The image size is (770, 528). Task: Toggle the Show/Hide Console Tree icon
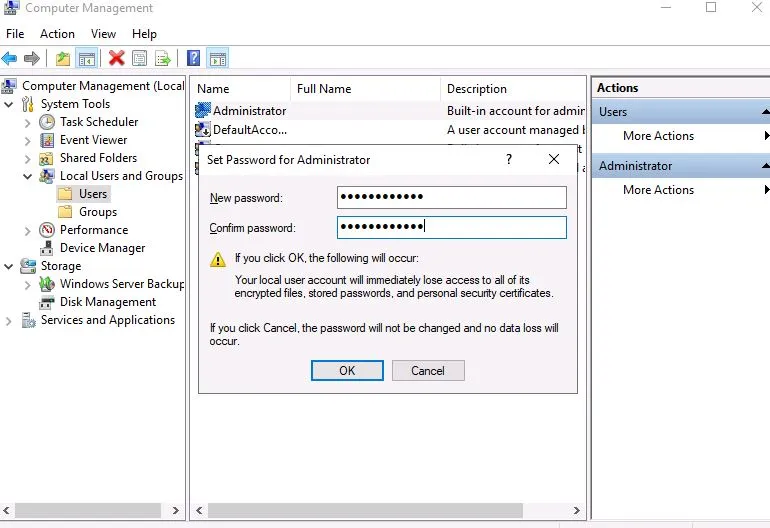(x=86, y=59)
